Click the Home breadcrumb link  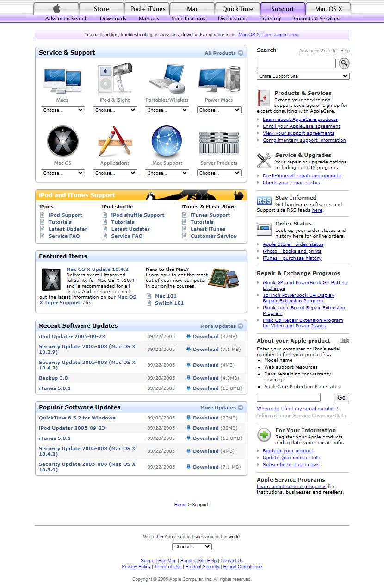coord(180,505)
